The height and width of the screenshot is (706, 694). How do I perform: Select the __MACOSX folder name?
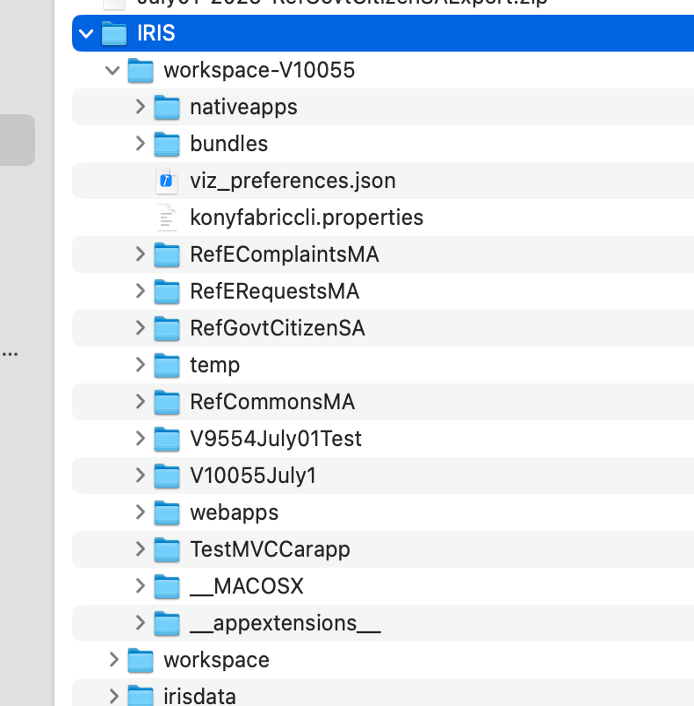[x=247, y=587]
